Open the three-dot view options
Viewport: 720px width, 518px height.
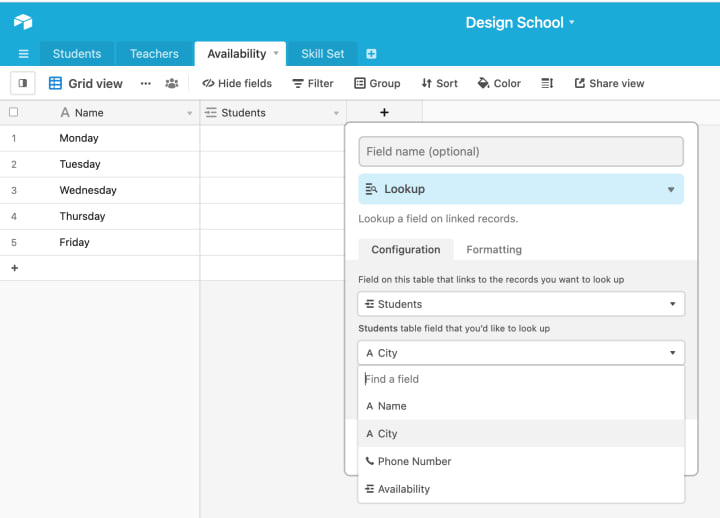point(146,83)
